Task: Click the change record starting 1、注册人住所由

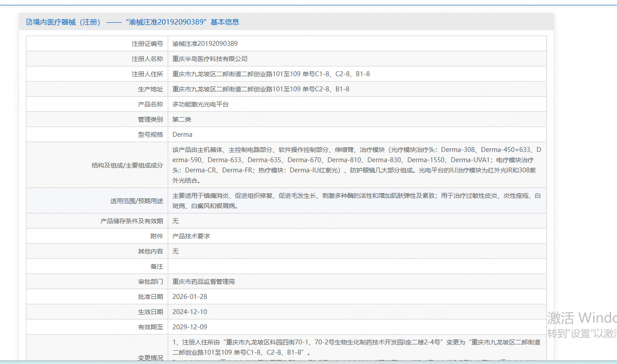Action: tap(357, 347)
